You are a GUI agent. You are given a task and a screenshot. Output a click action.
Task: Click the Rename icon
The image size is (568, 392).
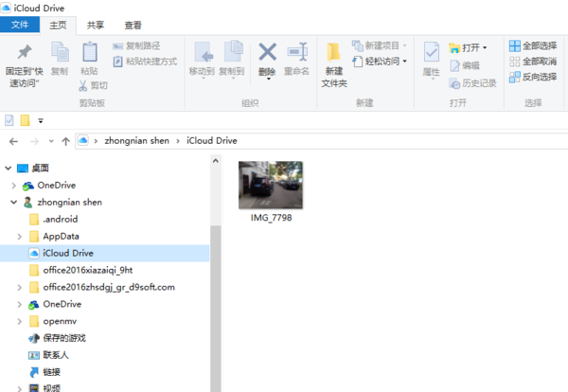tap(297, 52)
